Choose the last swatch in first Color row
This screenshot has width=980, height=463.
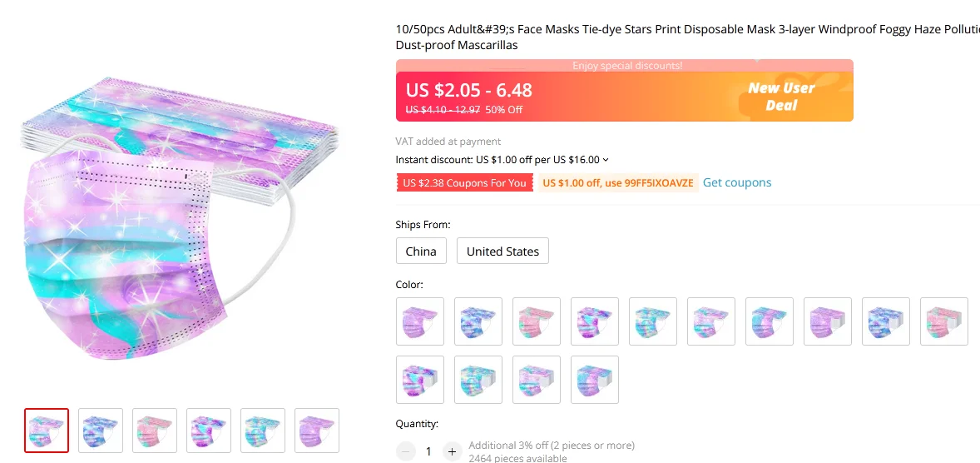click(944, 321)
